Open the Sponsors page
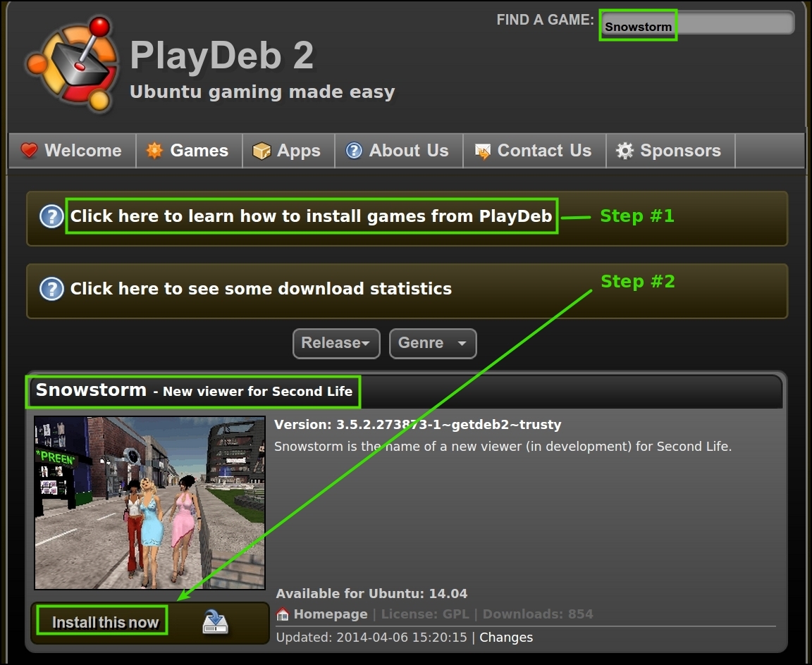This screenshot has width=812, height=665. click(670, 151)
